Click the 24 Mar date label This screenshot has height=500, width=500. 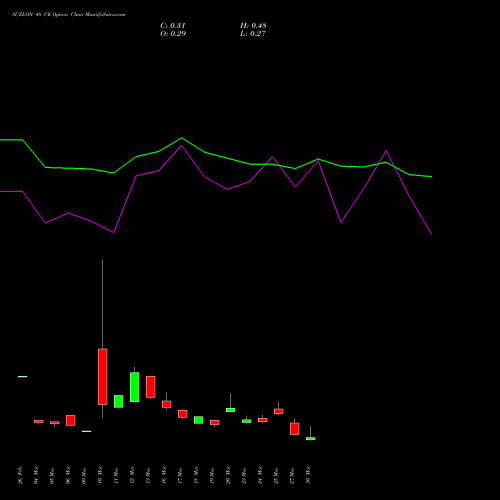click(260, 475)
